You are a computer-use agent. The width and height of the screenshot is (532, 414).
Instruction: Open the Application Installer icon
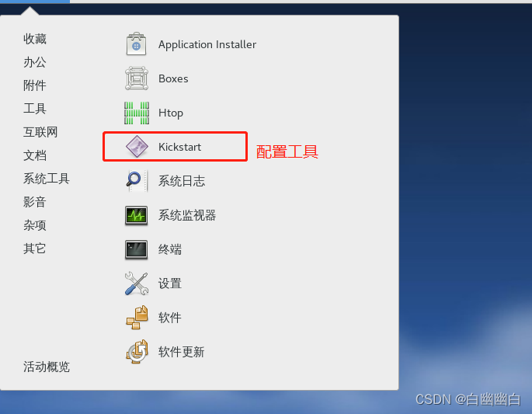pyautogui.click(x=137, y=44)
